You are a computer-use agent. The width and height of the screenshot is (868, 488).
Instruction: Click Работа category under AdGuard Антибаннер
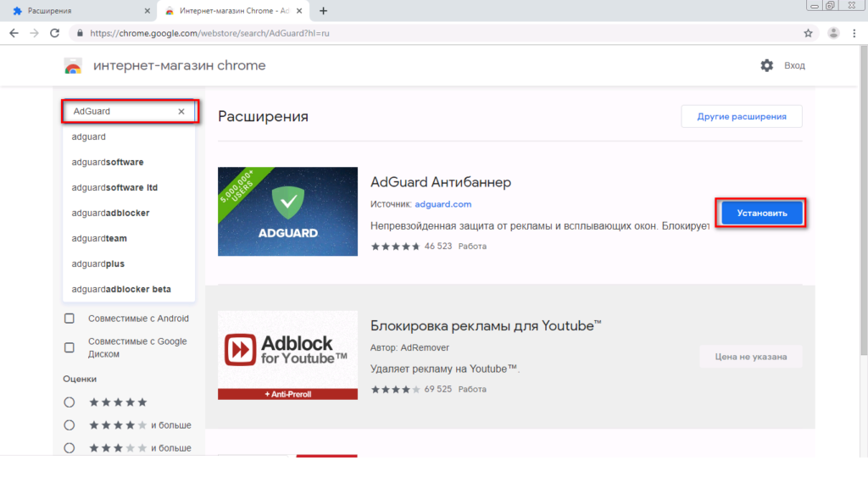pyautogui.click(x=472, y=247)
